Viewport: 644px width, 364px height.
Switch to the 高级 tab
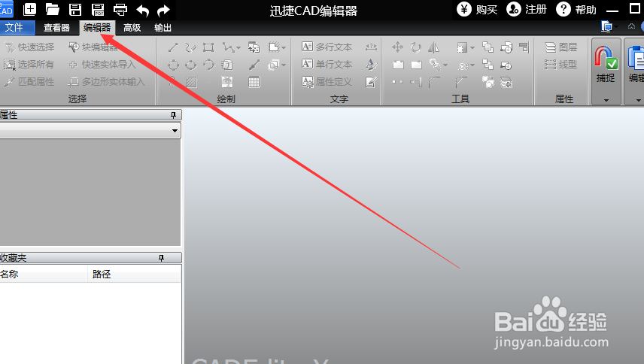tap(132, 28)
